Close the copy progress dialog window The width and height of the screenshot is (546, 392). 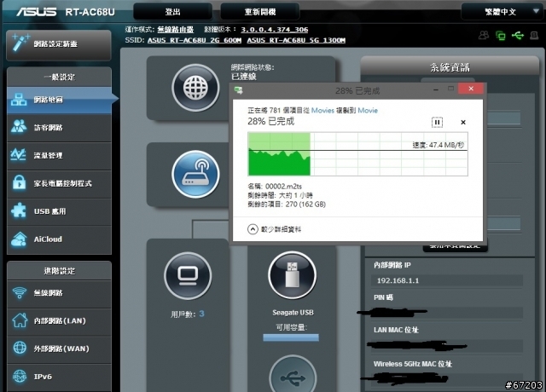click(x=471, y=89)
